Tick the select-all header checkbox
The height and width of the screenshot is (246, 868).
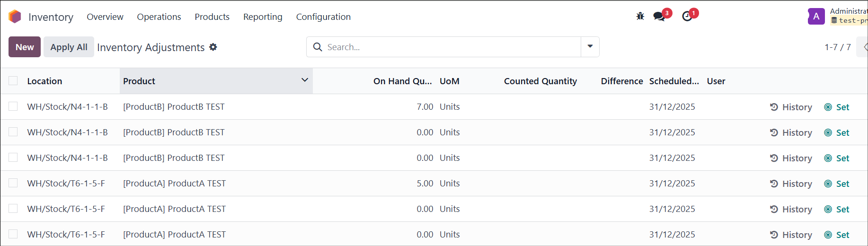(x=13, y=81)
